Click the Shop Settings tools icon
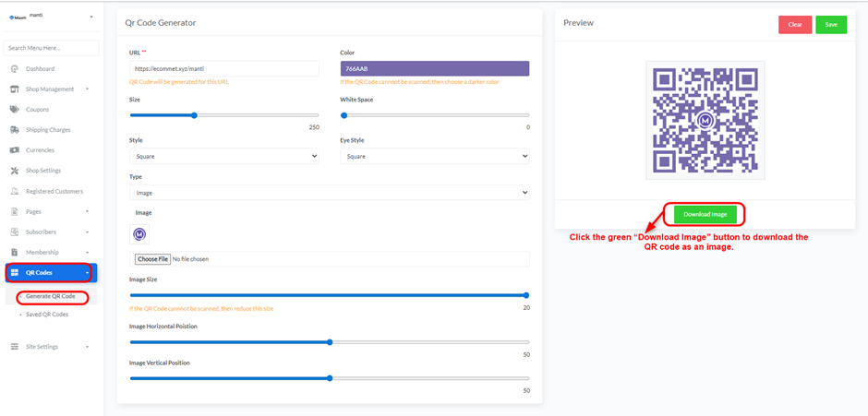Image resolution: width=868 pixels, height=416 pixels. click(x=15, y=171)
